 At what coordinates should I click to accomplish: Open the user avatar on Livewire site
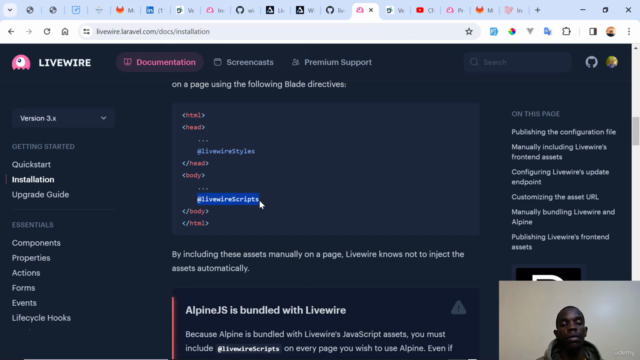(x=611, y=62)
